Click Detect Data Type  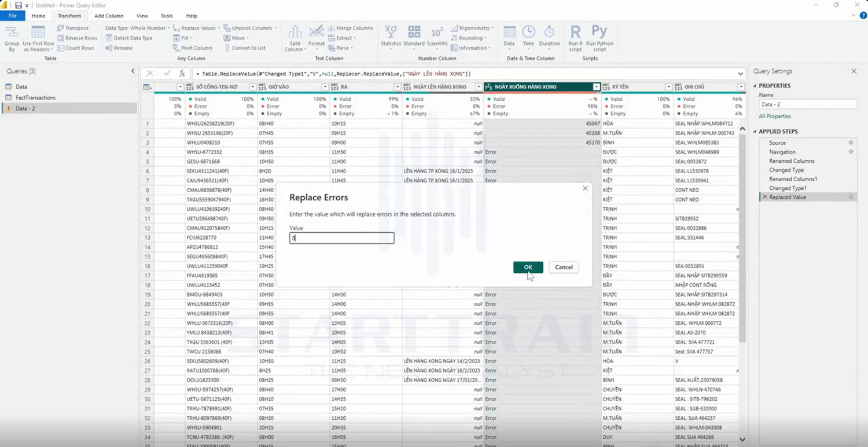pyautogui.click(x=129, y=38)
